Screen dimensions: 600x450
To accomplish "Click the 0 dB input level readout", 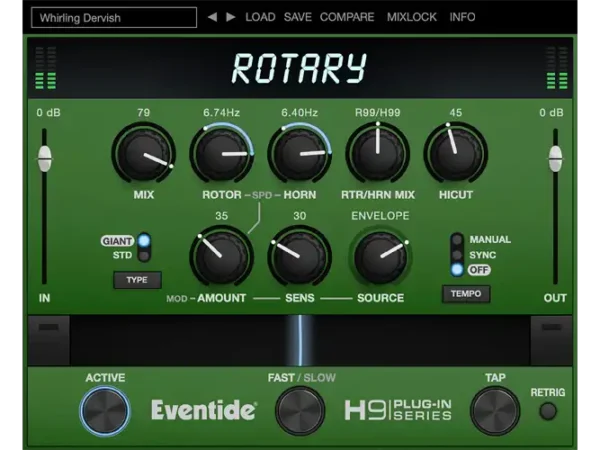I will coord(49,112).
